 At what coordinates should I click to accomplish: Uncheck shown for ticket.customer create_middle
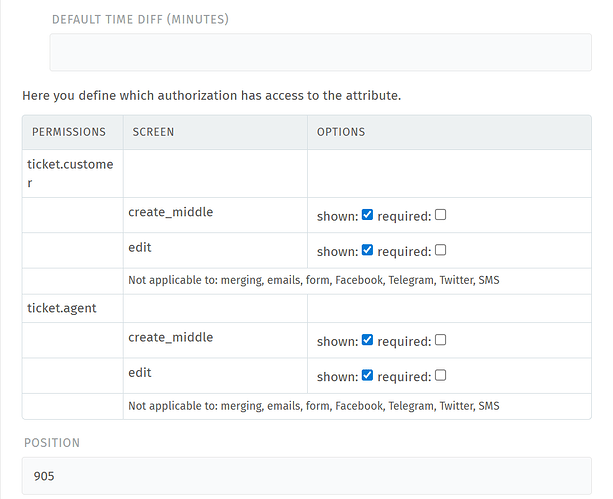367,215
